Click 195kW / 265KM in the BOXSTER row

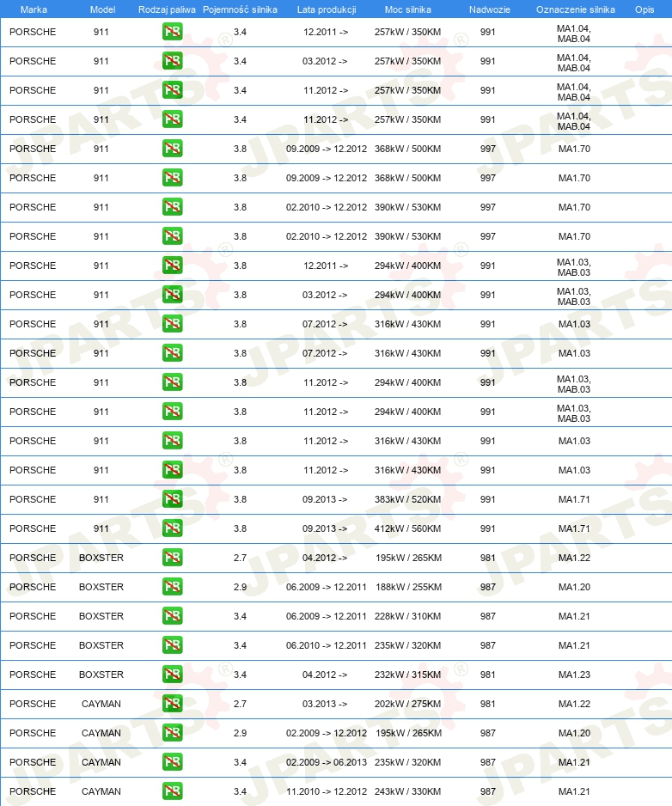pyautogui.click(x=408, y=558)
